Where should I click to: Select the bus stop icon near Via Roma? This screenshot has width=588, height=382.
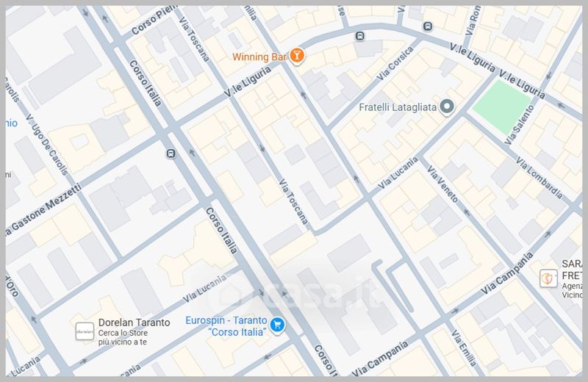(428, 26)
